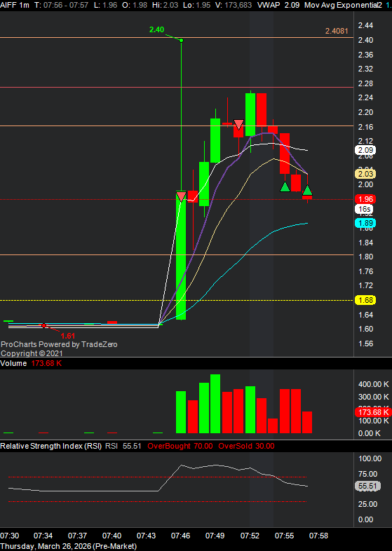The width and height of the screenshot is (392, 551).
Task: Click the cyan 1.89 moving average tag
Action: [x=365, y=223]
